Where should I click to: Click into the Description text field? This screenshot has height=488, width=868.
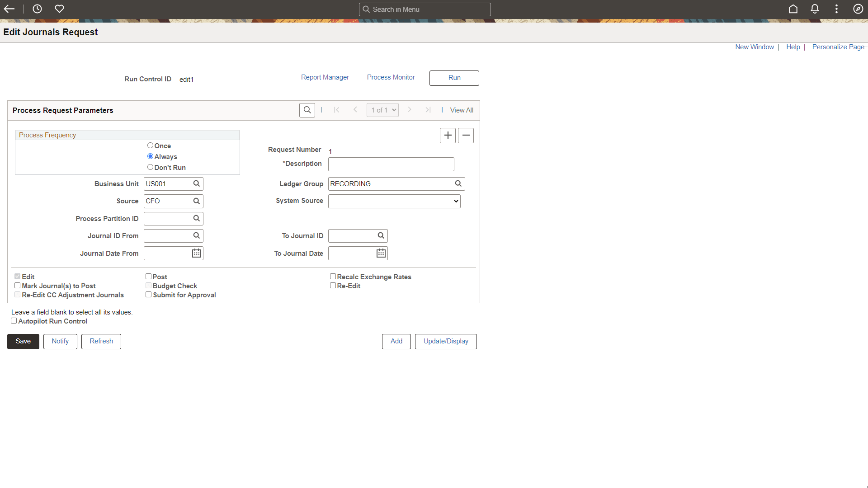(391, 164)
